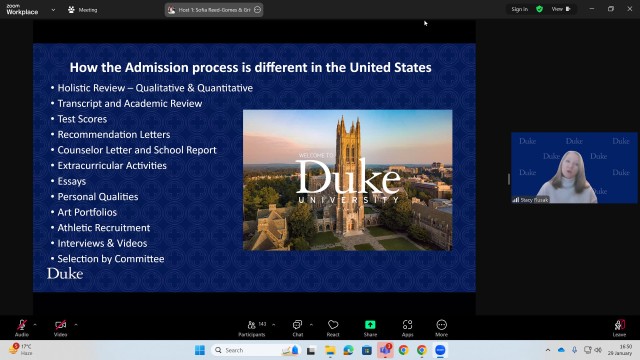The width and height of the screenshot is (640, 360).
Task: Expand the arrow beside Chat
Action: pos(311,325)
